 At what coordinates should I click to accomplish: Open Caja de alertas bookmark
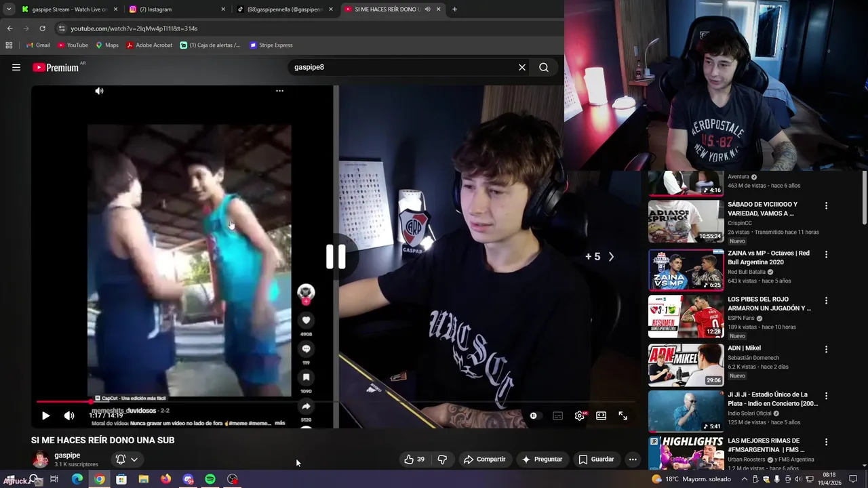pyautogui.click(x=210, y=45)
